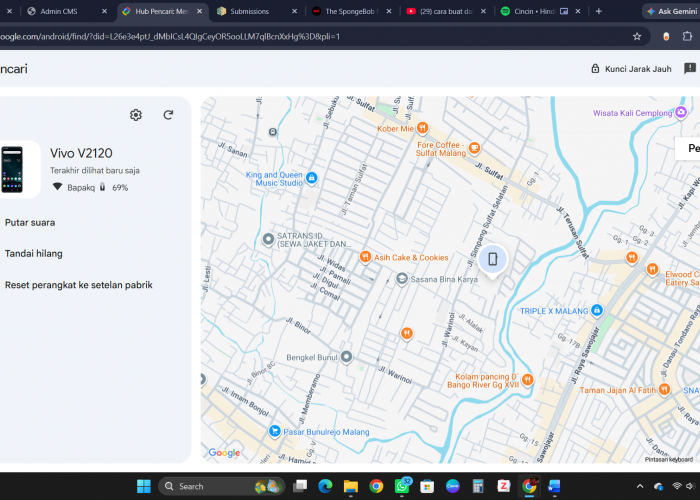Click King and Queen Music Studio pin
Image resolution: width=700 pixels, height=500 pixels.
(x=312, y=178)
